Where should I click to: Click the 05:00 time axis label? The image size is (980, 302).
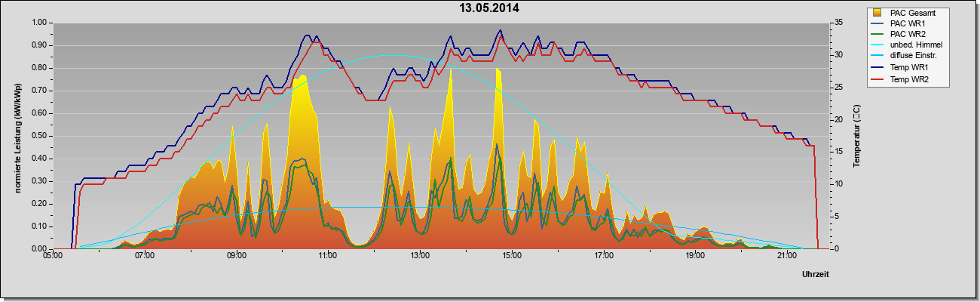coord(53,256)
